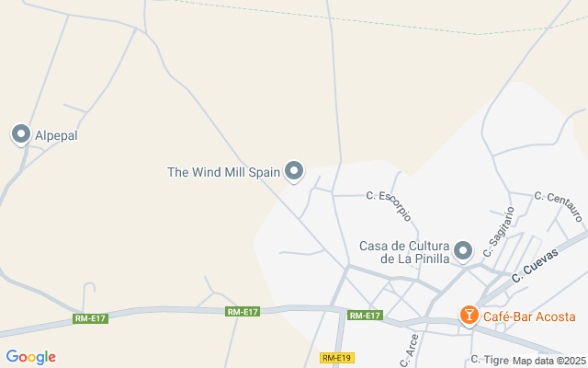Click the leftmost RM-E17 road shield

click(90, 318)
